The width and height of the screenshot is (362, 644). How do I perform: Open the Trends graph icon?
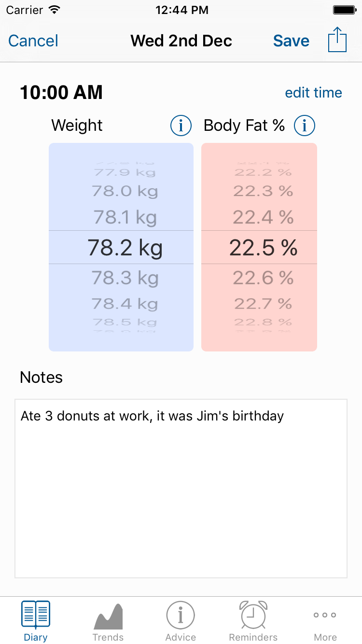[108, 616]
